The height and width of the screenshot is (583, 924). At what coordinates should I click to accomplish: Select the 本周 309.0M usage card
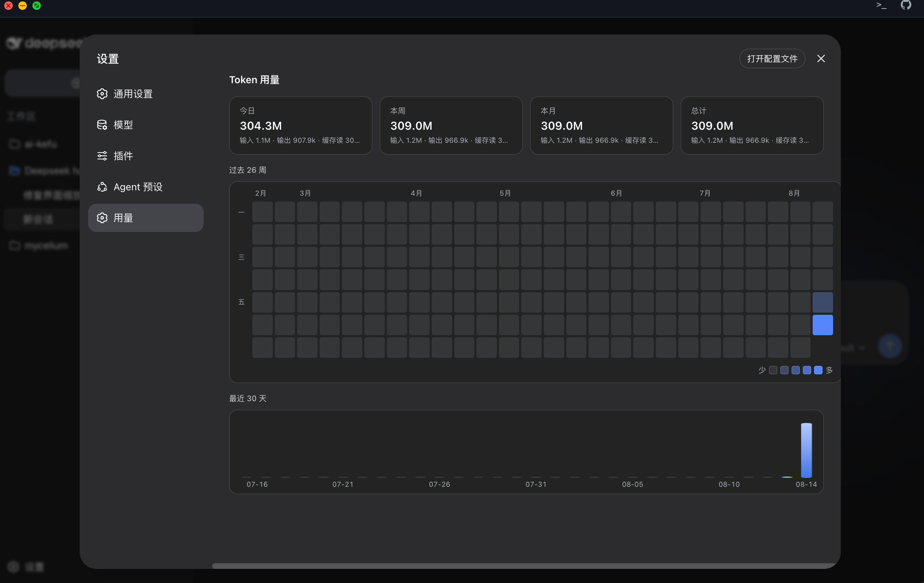click(x=451, y=125)
